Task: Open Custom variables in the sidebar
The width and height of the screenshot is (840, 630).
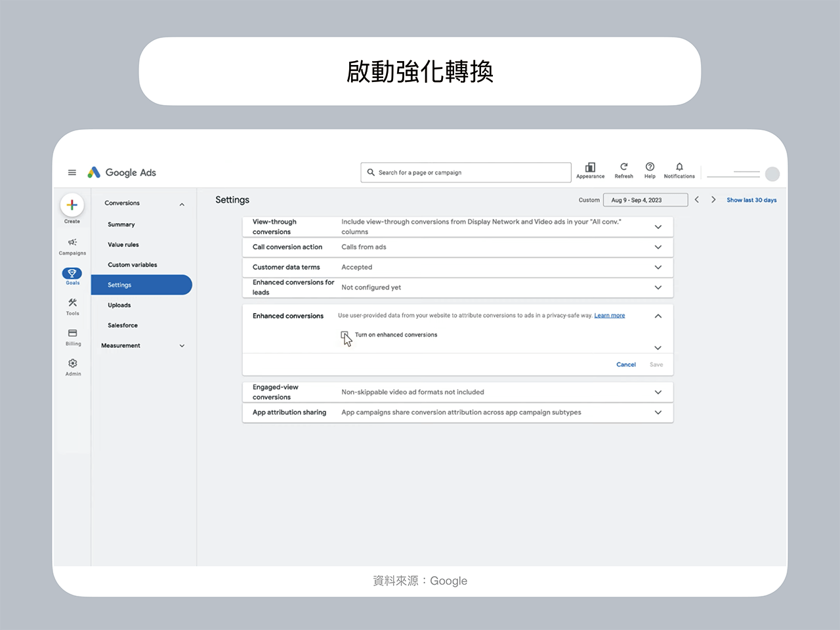Action: 133,265
